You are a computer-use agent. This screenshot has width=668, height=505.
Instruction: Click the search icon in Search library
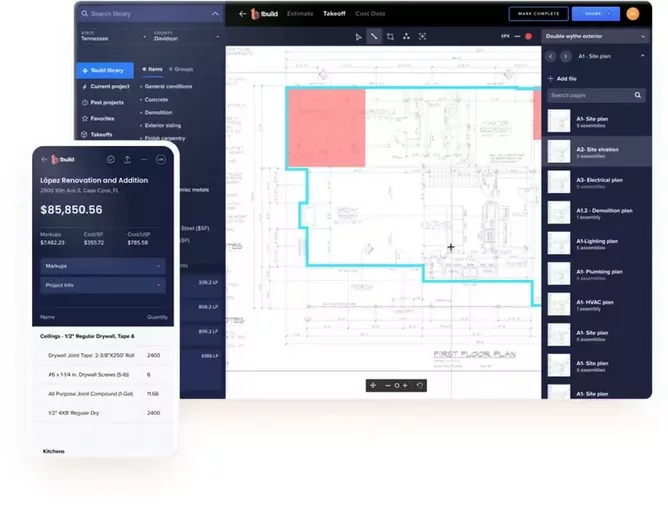pyautogui.click(x=84, y=14)
